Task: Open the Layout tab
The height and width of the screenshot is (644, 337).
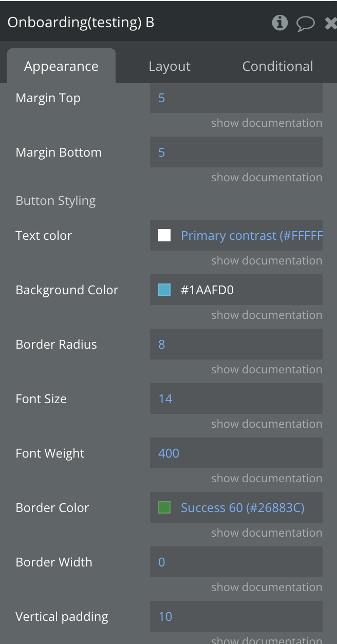Action: (x=169, y=66)
